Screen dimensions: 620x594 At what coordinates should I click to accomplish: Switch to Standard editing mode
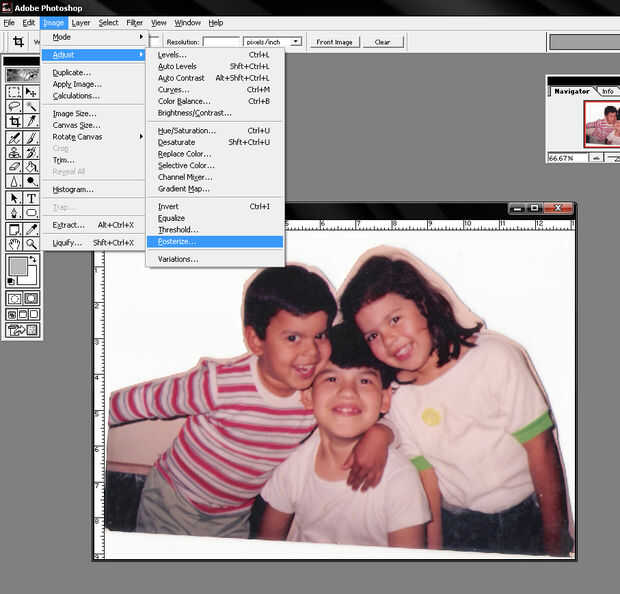[x=14, y=298]
